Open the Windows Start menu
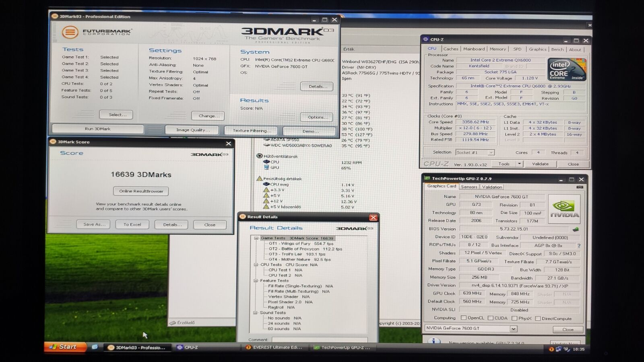Viewport: 644px width, 362px height. click(66, 347)
